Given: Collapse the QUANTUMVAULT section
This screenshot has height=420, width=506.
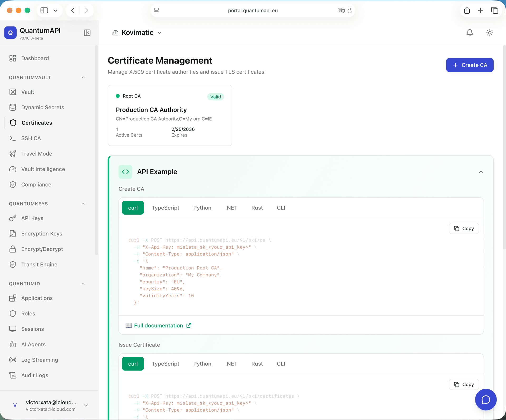Looking at the screenshot, I should (83, 77).
